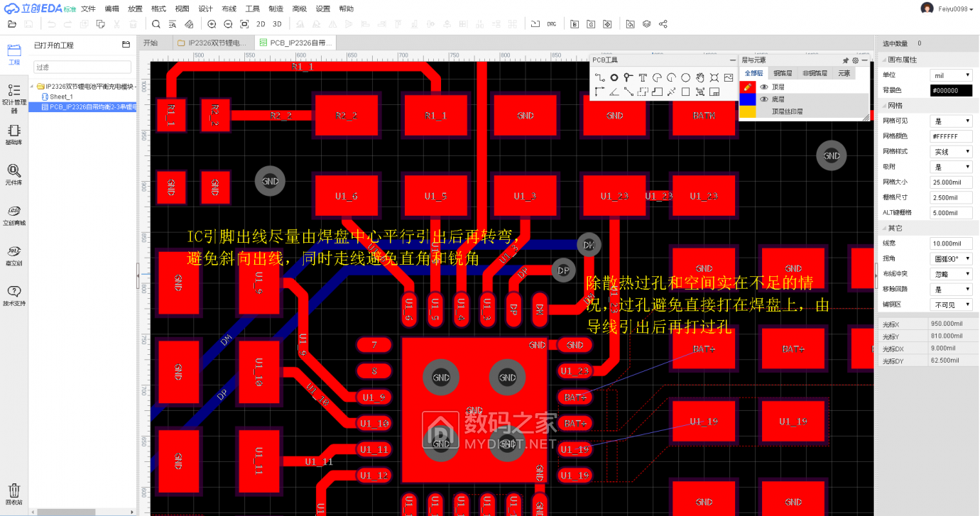Select the Sheet_1 tree item
980x516 pixels.
61,97
